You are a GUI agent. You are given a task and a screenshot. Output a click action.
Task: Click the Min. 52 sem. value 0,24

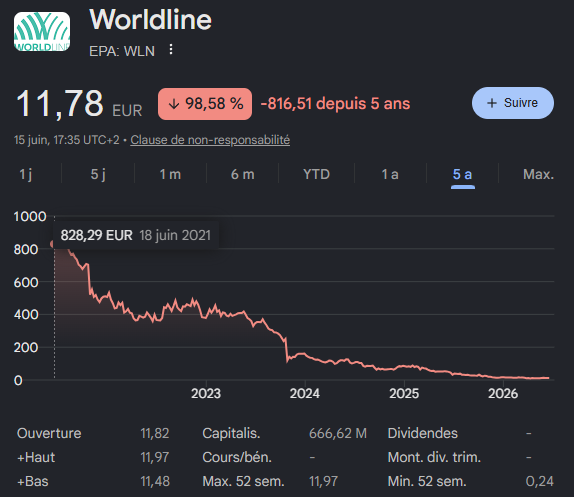540,481
